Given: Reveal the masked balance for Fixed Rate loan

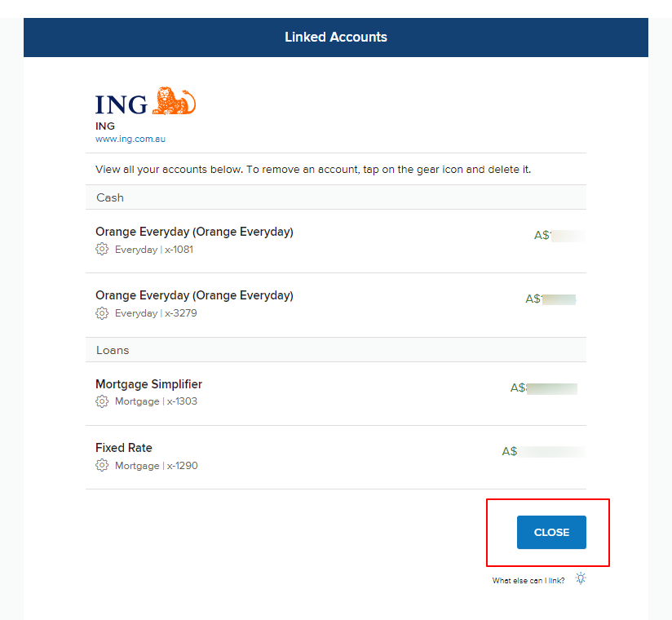Looking at the screenshot, I should coord(542,450).
